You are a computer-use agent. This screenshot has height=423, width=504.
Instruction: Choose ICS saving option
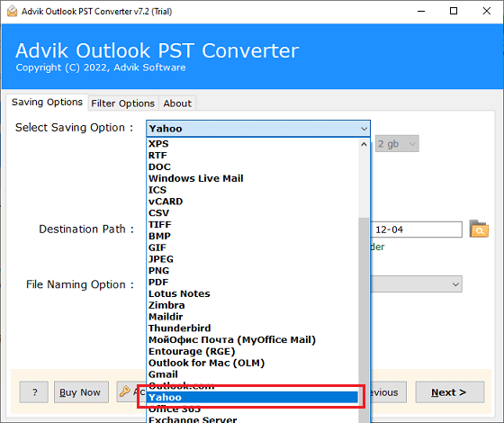252,190
